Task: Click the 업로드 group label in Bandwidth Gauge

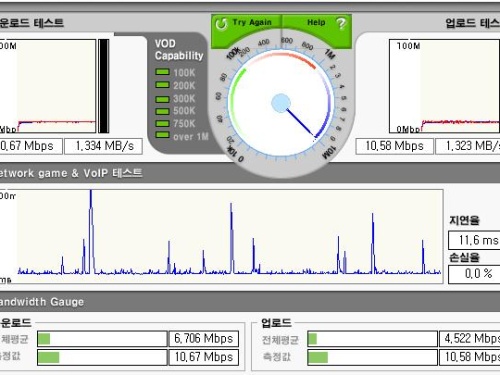Action: point(276,323)
